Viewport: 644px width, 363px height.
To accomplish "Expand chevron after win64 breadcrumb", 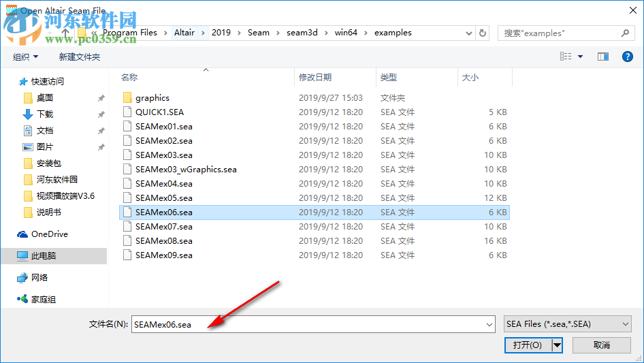I will [366, 33].
